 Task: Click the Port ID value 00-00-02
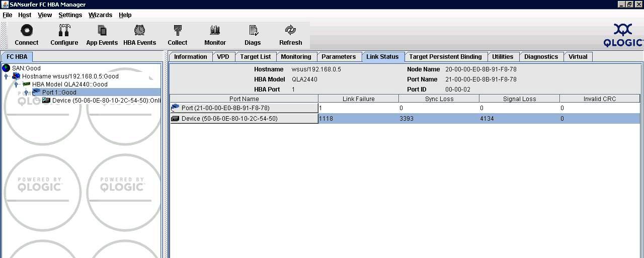458,90
